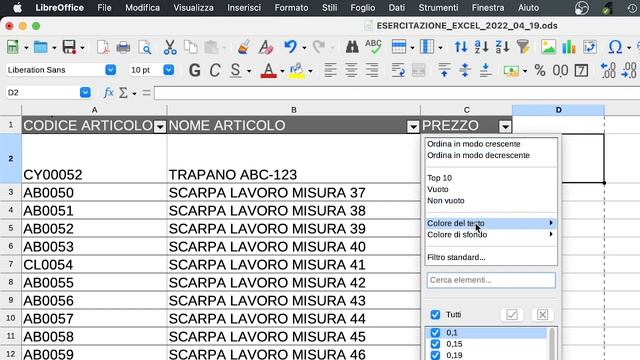Sort ascending A to Z

[482, 47]
